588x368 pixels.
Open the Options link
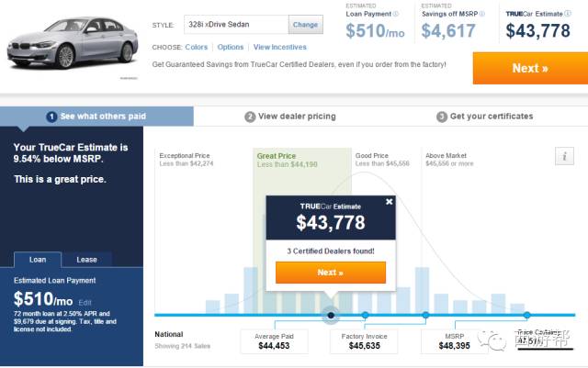(x=231, y=47)
